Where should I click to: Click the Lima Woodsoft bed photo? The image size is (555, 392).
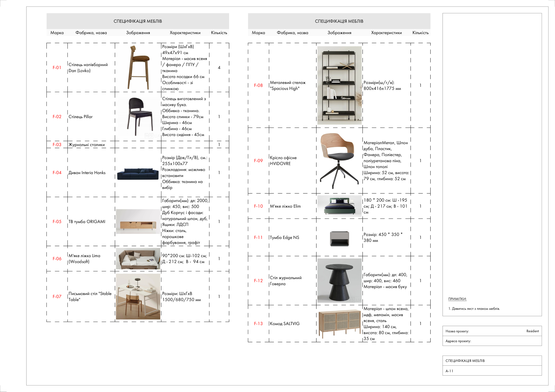coord(138,259)
